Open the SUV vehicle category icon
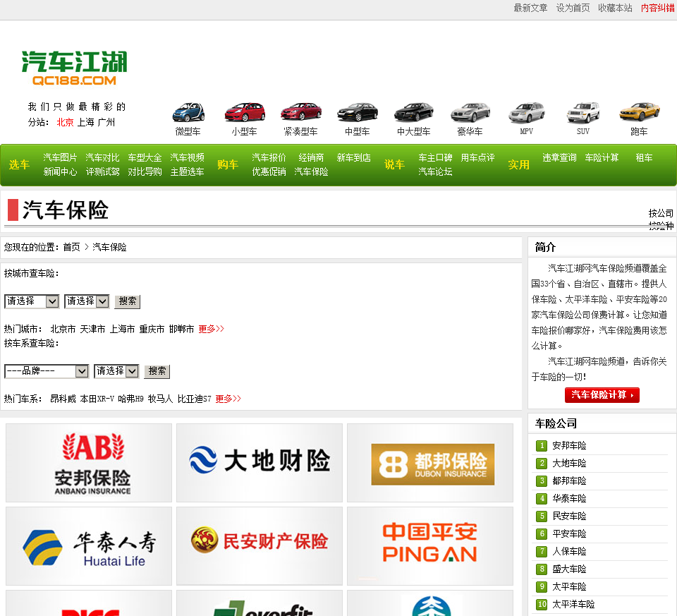 click(583, 112)
